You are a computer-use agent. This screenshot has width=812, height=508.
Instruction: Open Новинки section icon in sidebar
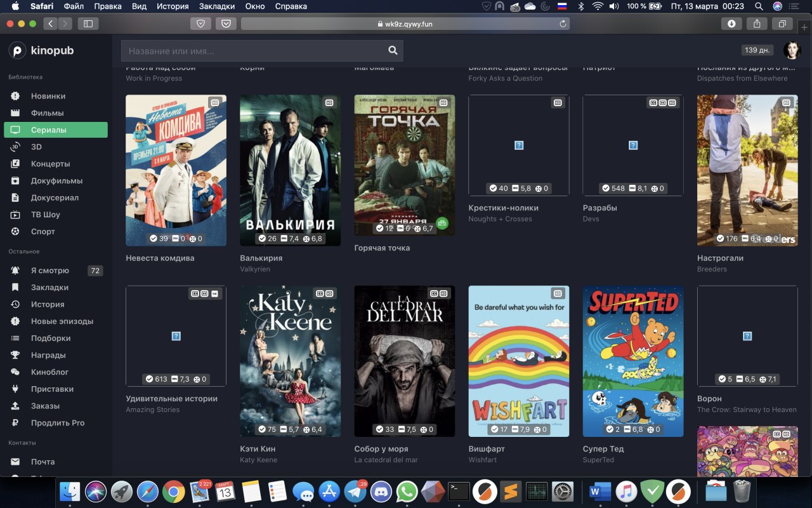click(x=16, y=96)
